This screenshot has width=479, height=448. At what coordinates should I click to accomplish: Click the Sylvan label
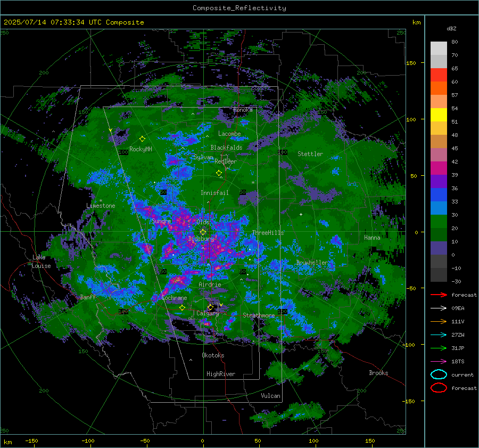click(x=203, y=157)
